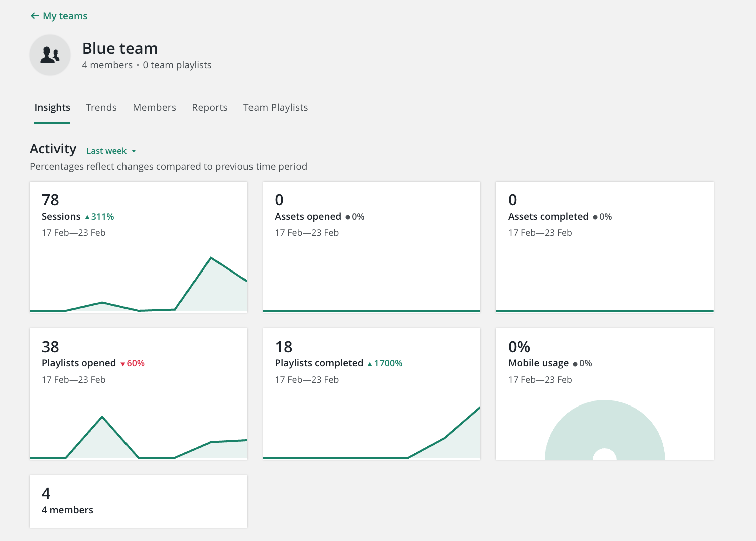Open the Members tab
Screen dimensions: 756x541
click(x=155, y=108)
